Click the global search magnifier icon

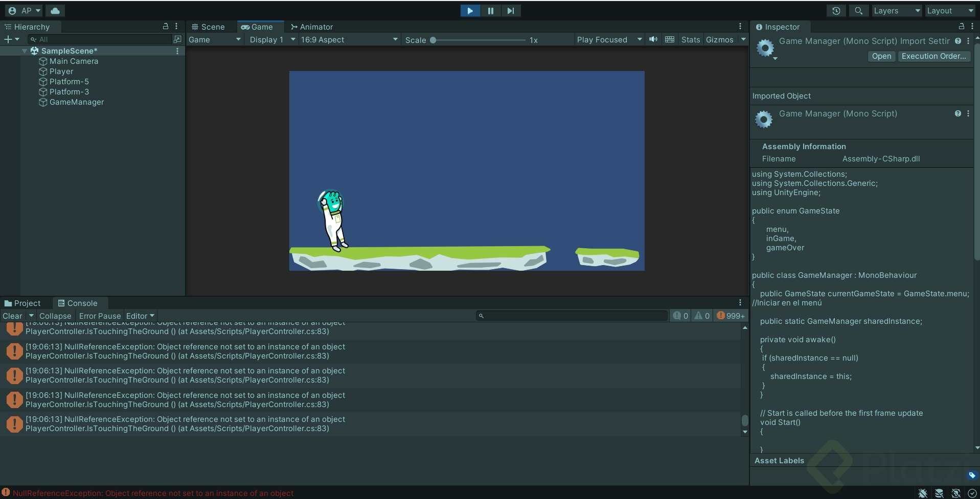859,11
